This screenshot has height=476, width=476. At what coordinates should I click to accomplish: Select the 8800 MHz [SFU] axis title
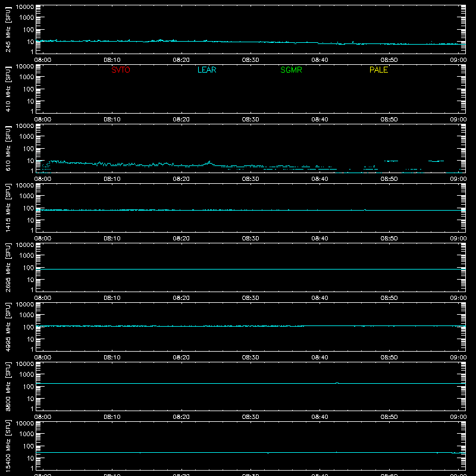pyautogui.click(x=8, y=386)
